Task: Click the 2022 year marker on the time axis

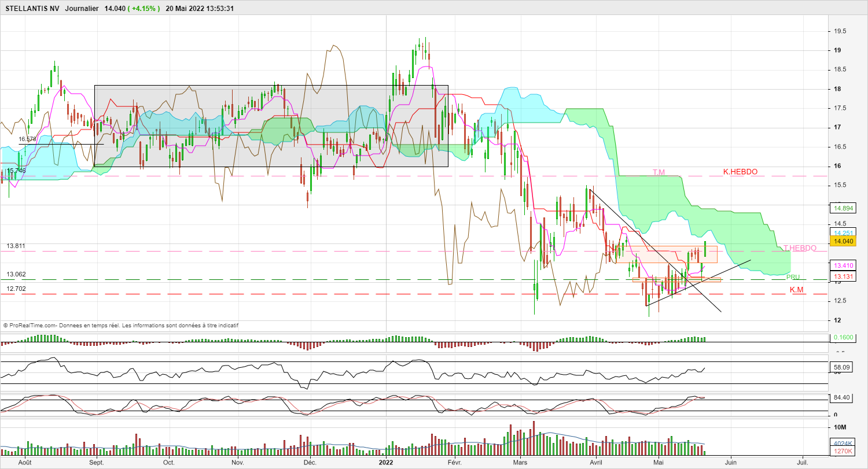Action: point(386,463)
